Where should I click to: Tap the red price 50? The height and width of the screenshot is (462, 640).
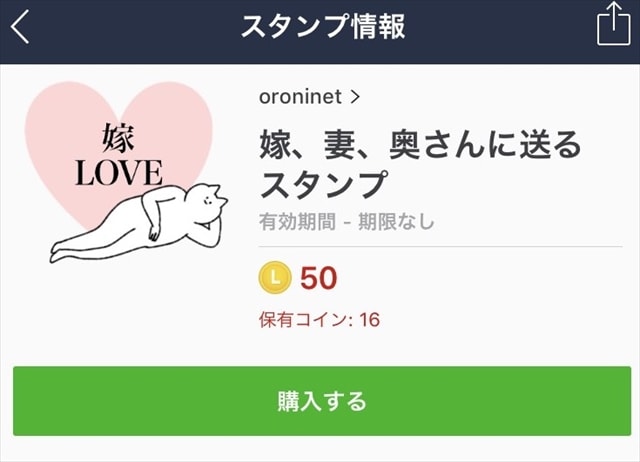(319, 278)
